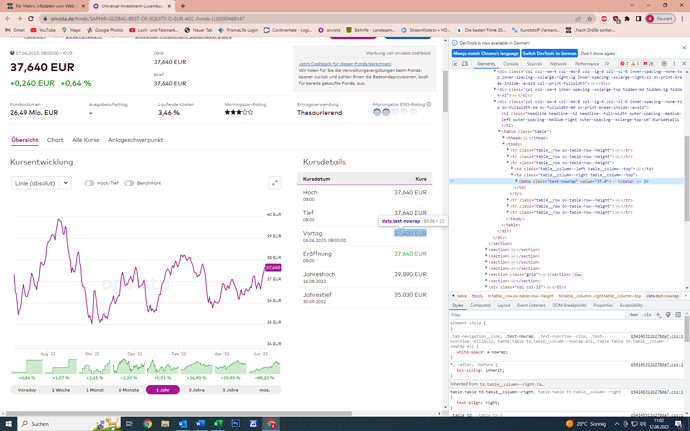690x431 pixels.
Task: Add a new style rule with plus icon
Action: (658, 315)
